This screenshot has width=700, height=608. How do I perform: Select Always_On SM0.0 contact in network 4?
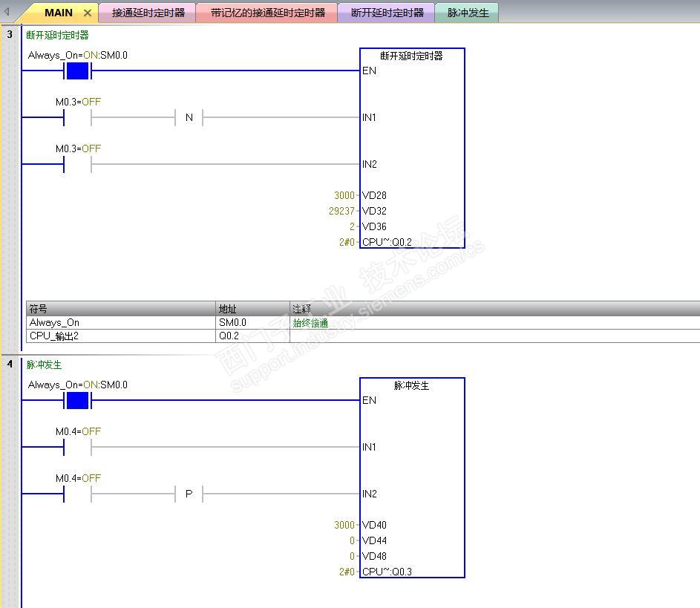click(x=77, y=400)
